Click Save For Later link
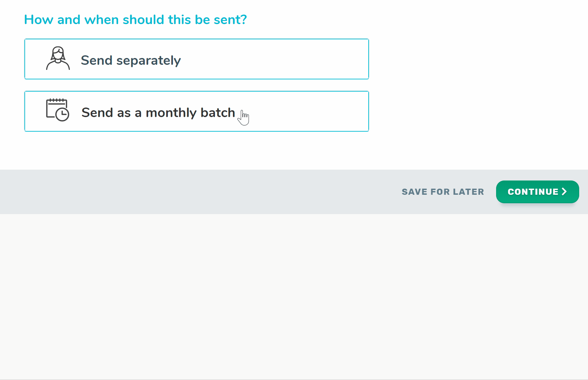Image resolution: width=588 pixels, height=380 pixels. [x=443, y=192]
